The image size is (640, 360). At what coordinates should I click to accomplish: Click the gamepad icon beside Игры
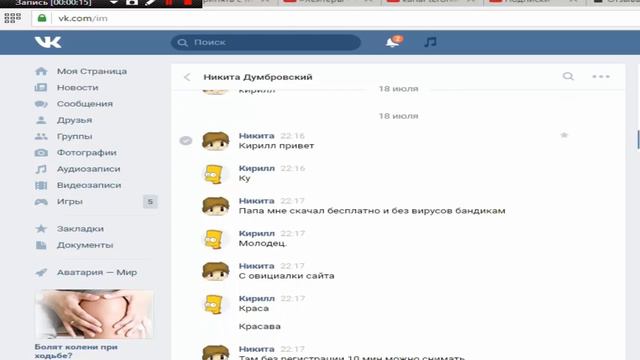41,202
